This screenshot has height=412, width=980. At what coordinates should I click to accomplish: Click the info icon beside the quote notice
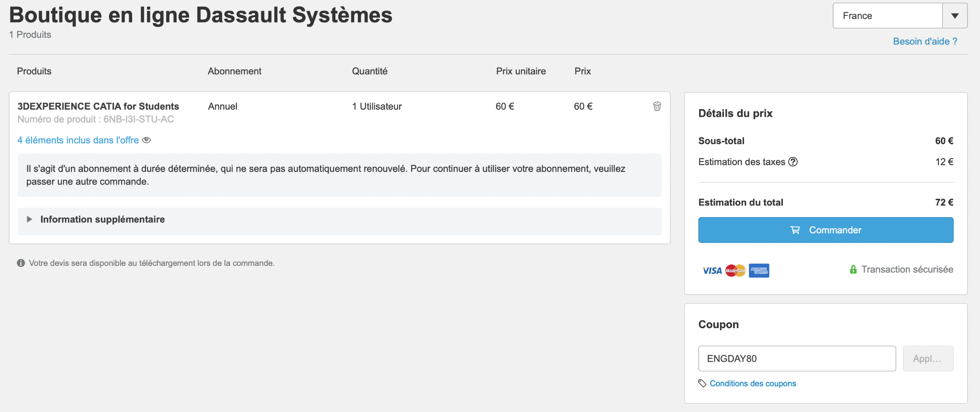(x=21, y=263)
